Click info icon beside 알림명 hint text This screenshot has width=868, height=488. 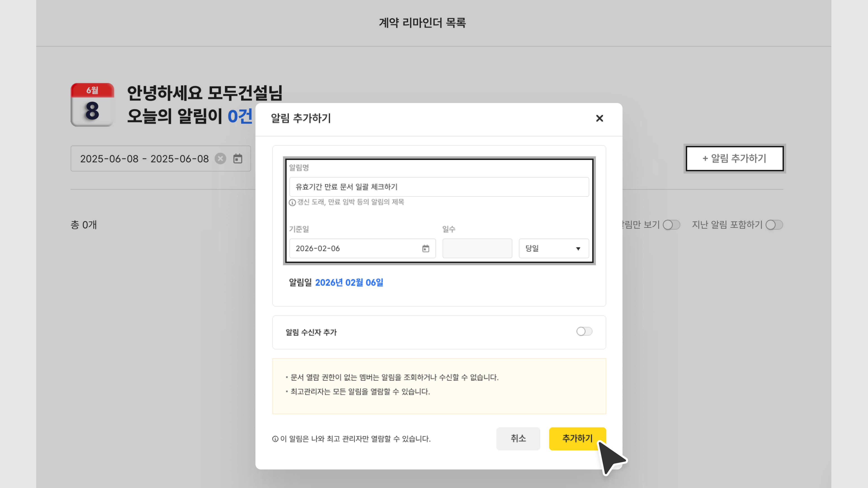point(292,202)
